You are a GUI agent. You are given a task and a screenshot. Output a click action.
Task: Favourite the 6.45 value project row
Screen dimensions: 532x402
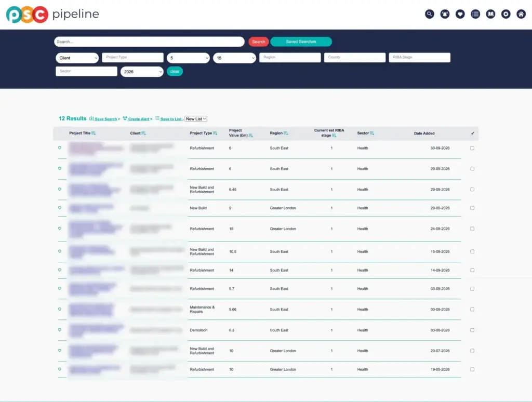60,189
